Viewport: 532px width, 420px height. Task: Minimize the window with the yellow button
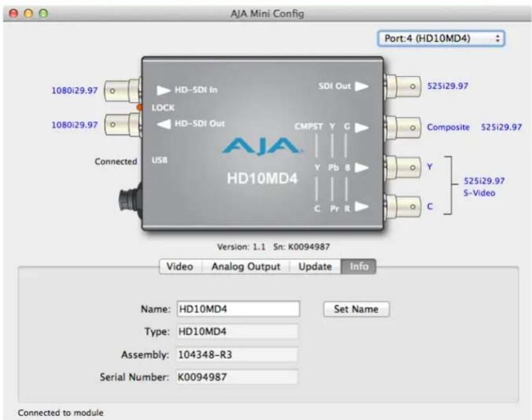click(x=29, y=14)
